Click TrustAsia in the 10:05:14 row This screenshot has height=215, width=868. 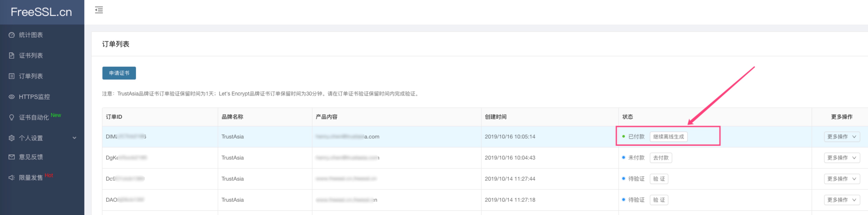[233, 137]
